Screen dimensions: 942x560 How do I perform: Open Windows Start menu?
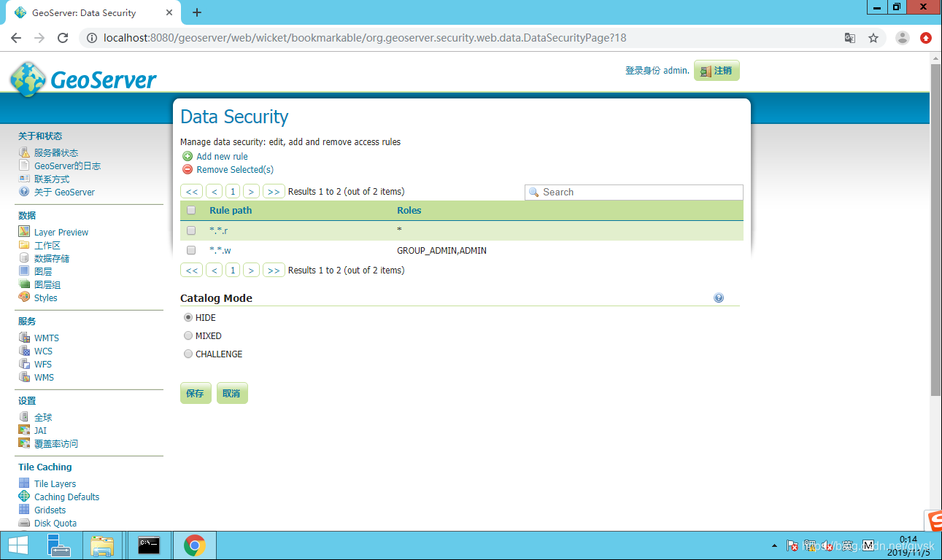coord(18,545)
